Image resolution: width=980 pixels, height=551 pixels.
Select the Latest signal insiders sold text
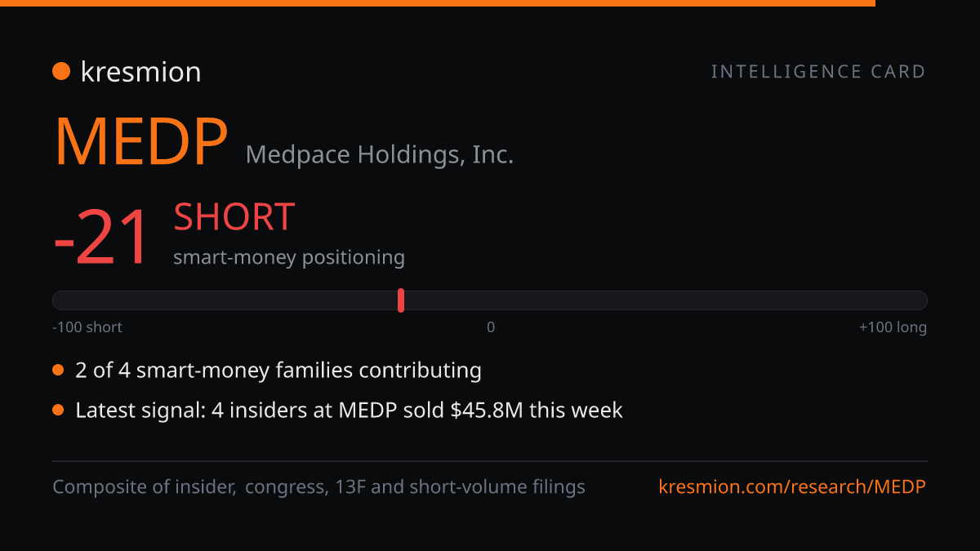[x=349, y=410]
